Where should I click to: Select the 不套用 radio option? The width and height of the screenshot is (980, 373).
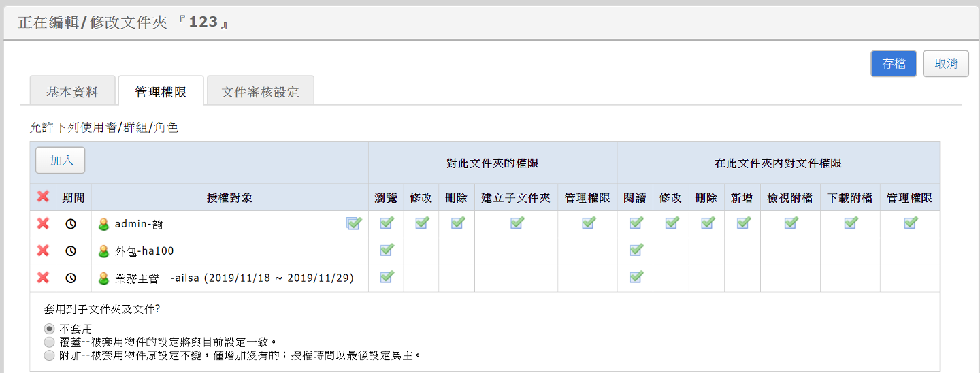pos(49,329)
